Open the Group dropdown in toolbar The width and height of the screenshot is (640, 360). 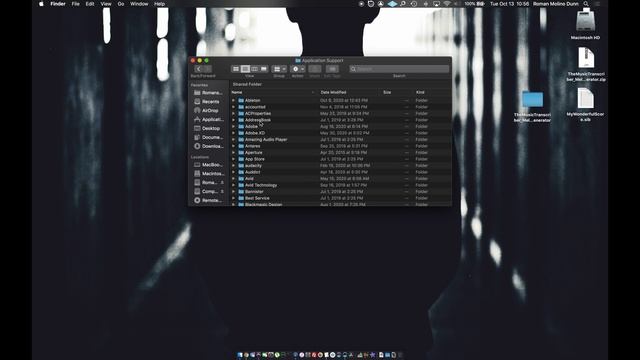click(x=279, y=69)
